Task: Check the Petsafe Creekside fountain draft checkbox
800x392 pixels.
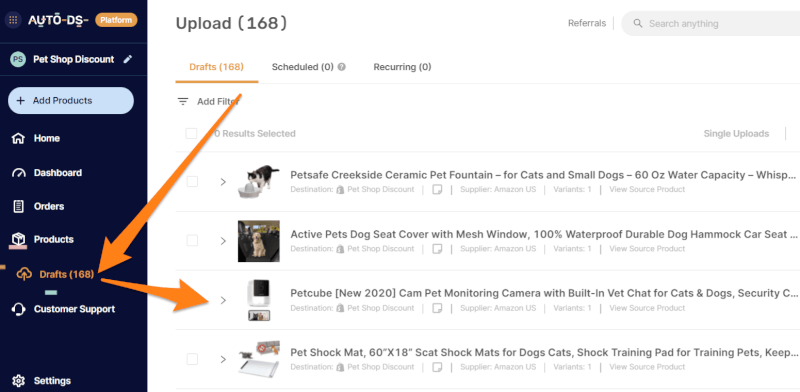Action: [192, 182]
